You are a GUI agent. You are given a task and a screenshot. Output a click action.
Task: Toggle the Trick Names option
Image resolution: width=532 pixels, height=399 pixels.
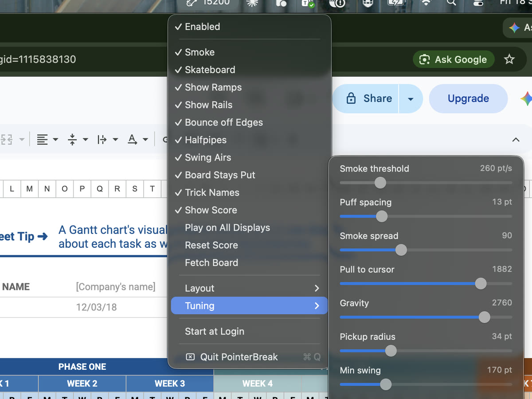tap(249, 192)
